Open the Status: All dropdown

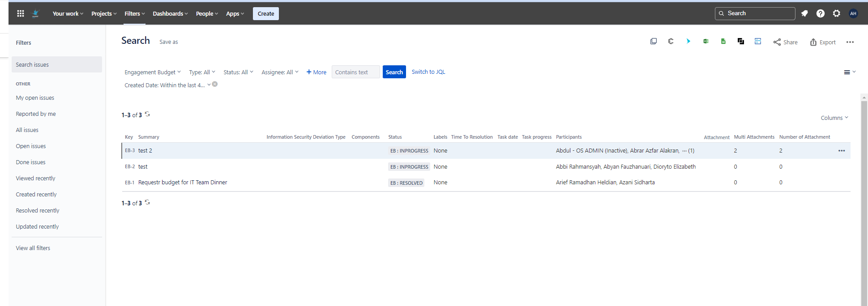tap(238, 72)
